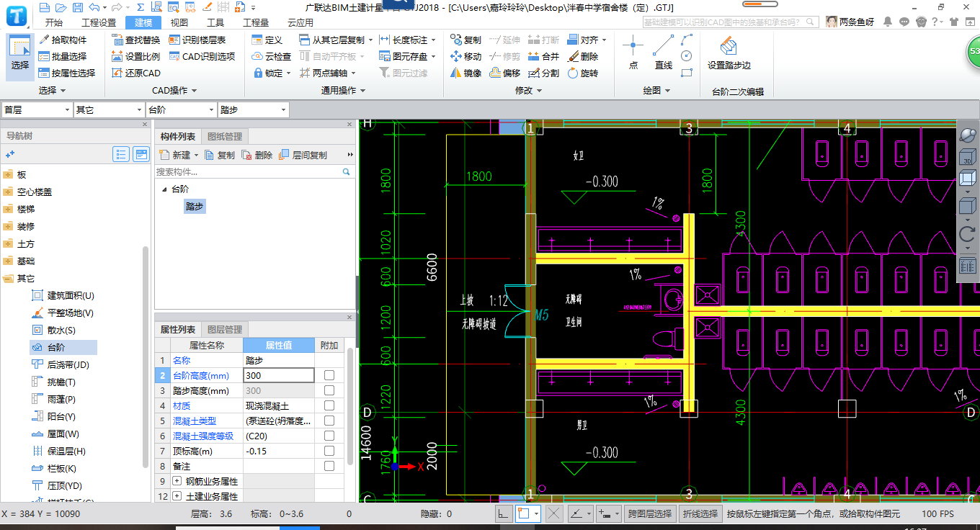Toggle 附加 checkbox for 台阶高度 row
This screenshot has height=530, width=980.
[x=329, y=375]
